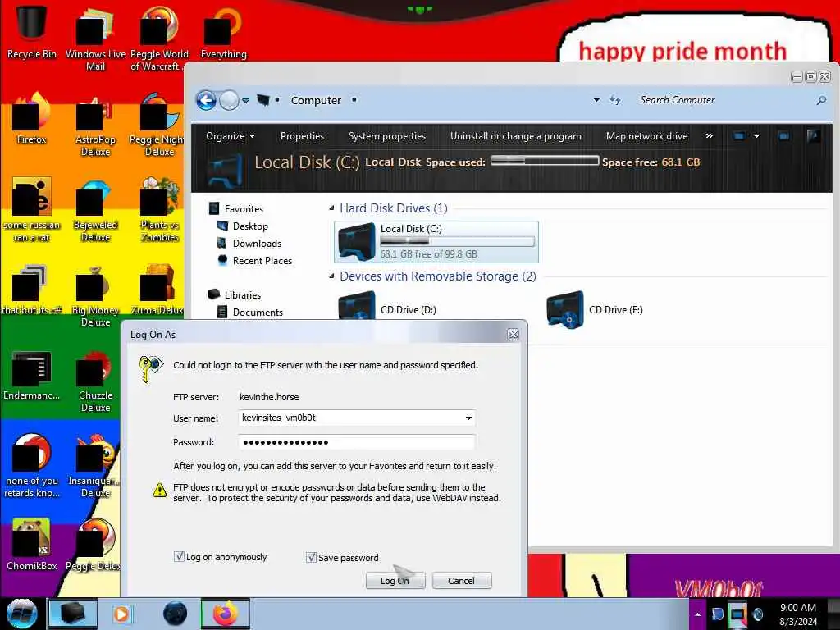Viewport: 840px width, 630px height.
Task: Click the search magnifier icon
Action: point(820,100)
